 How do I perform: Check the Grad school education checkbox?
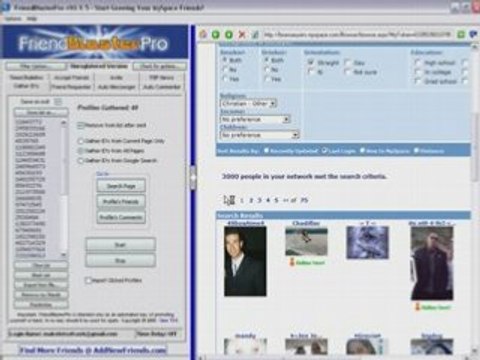click(x=417, y=81)
